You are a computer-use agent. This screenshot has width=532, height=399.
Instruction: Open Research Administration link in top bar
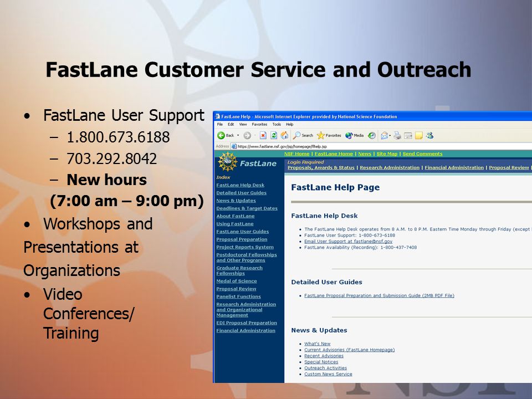coord(390,167)
